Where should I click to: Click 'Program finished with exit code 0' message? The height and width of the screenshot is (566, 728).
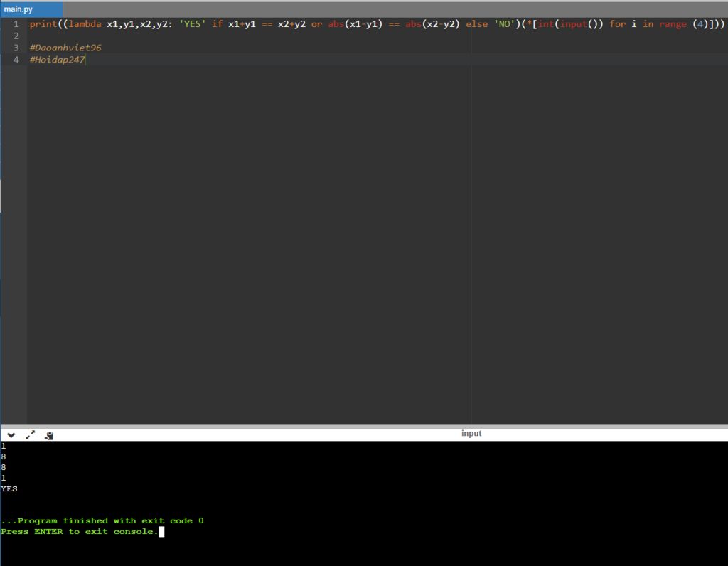pos(102,521)
